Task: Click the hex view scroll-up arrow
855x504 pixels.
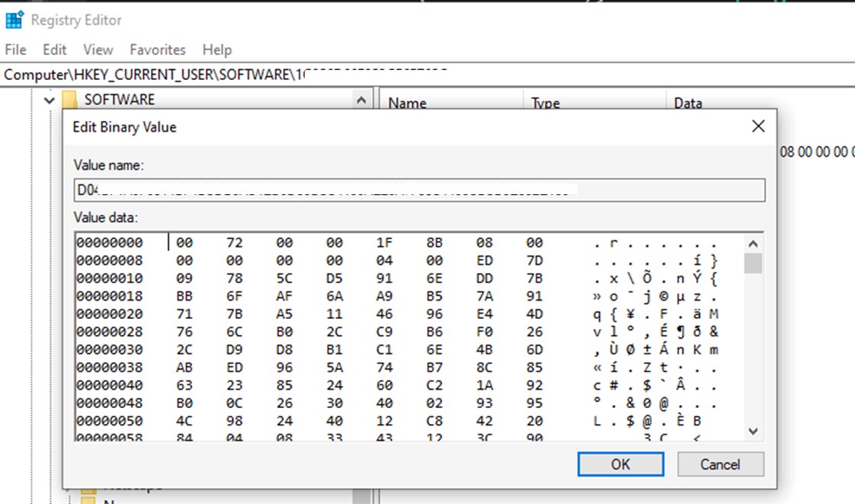Action: [753, 244]
